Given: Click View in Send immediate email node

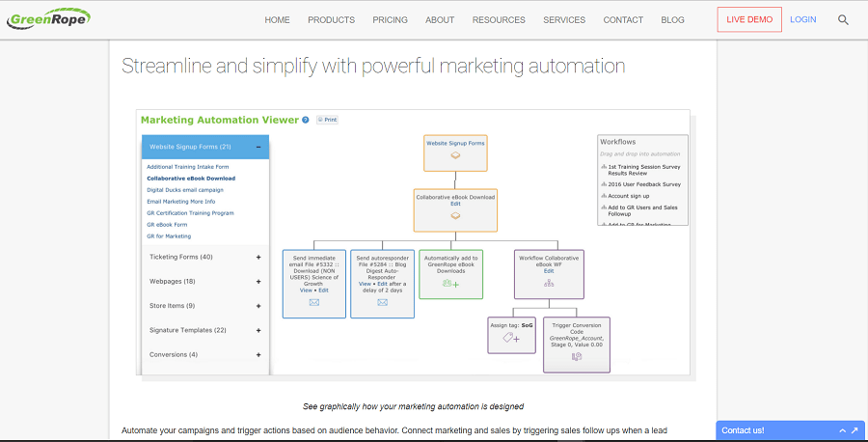Looking at the screenshot, I should (306, 290).
